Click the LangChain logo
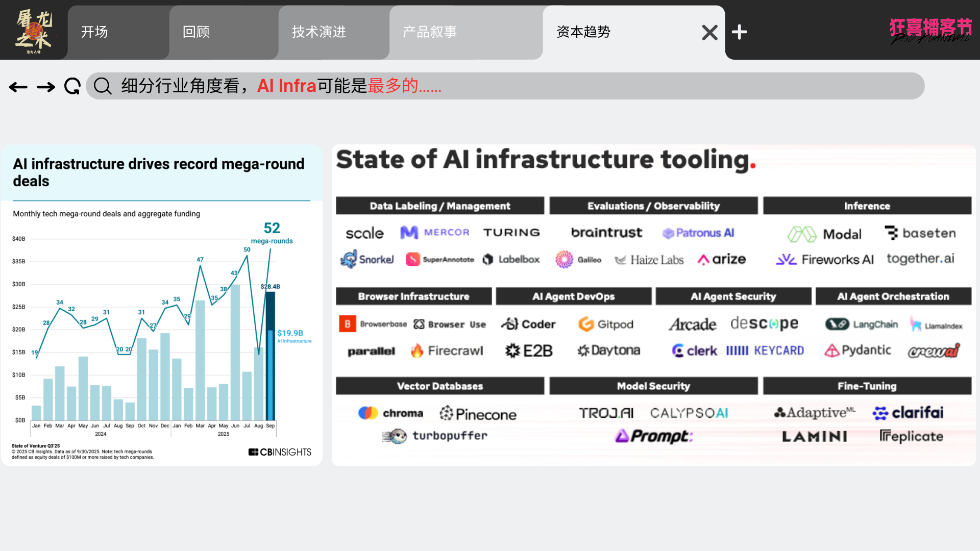The image size is (980, 551). pos(862,324)
